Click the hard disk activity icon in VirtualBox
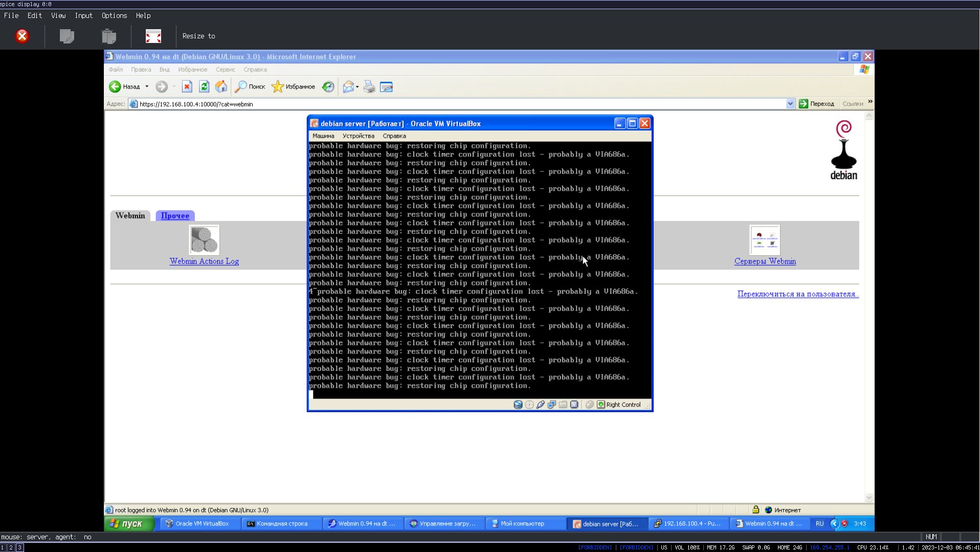Viewport: 980px width, 552px height. (x=518, y=405)
